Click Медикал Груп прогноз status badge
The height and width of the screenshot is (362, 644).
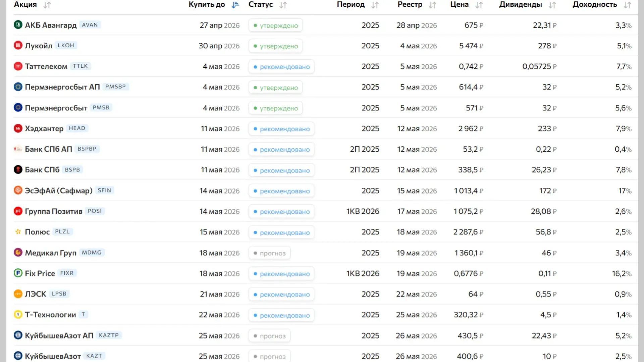click(269, 253)
